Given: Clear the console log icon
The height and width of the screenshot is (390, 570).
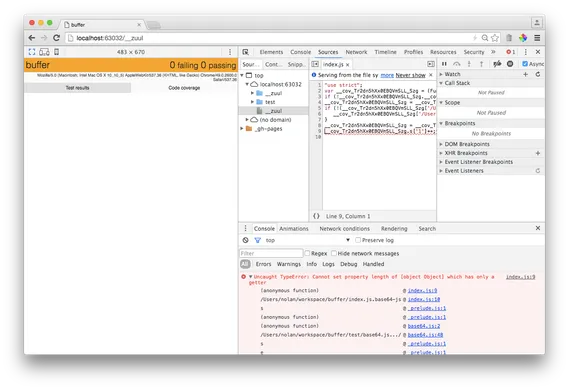Looking at the screenshot, I should click(246, 240).
